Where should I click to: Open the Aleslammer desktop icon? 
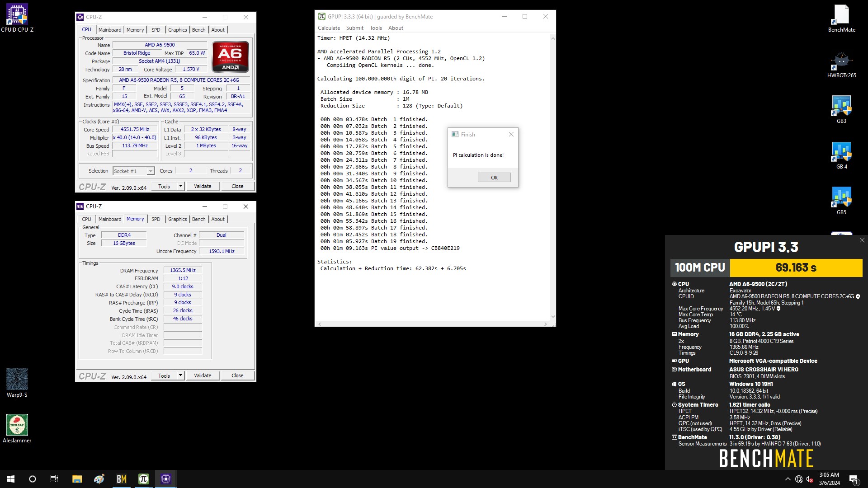click(17, 428)
